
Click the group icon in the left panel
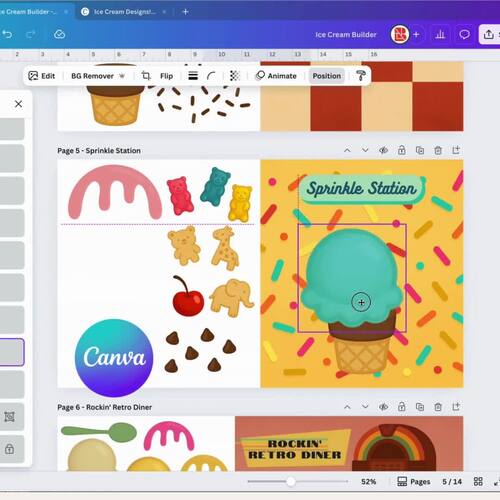pos(9,417)
